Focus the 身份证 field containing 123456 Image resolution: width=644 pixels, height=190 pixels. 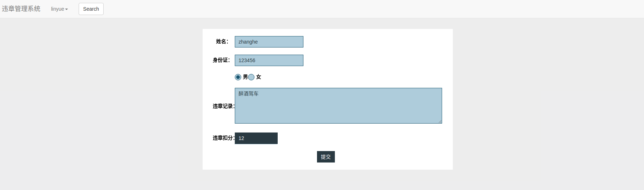pyautogui.click(x=269, y=60)
